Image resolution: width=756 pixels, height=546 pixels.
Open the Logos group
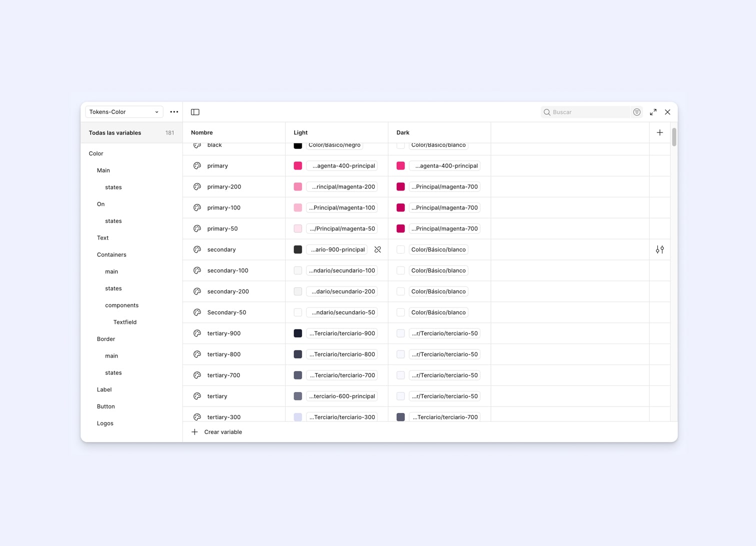pyautogui.click(x=105, y=423)
